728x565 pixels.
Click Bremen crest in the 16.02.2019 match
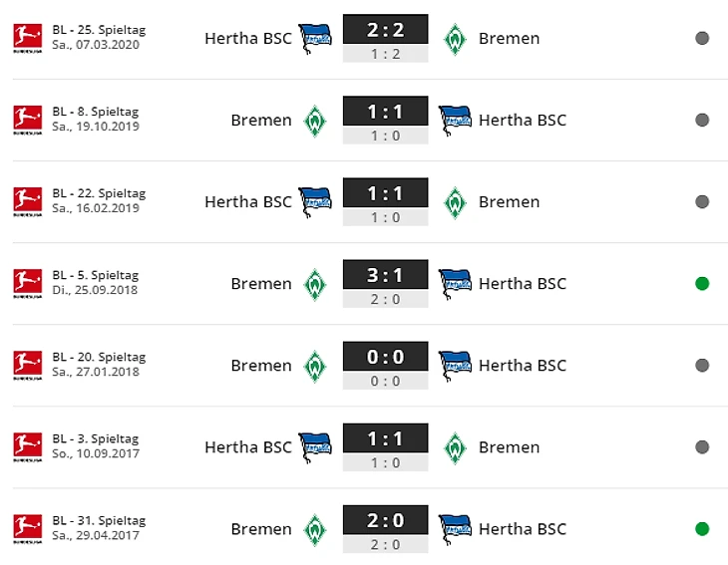point(455,202)
